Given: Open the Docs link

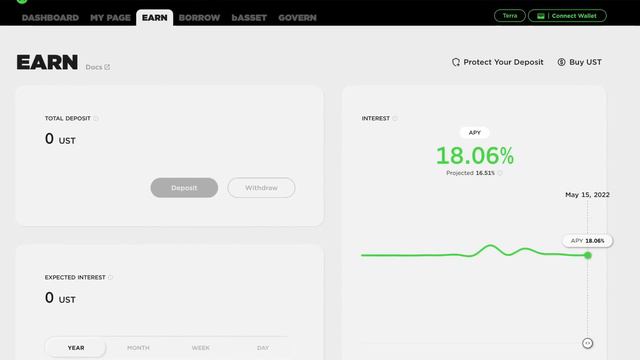Looking at the screenshot, I should (98, 67).
